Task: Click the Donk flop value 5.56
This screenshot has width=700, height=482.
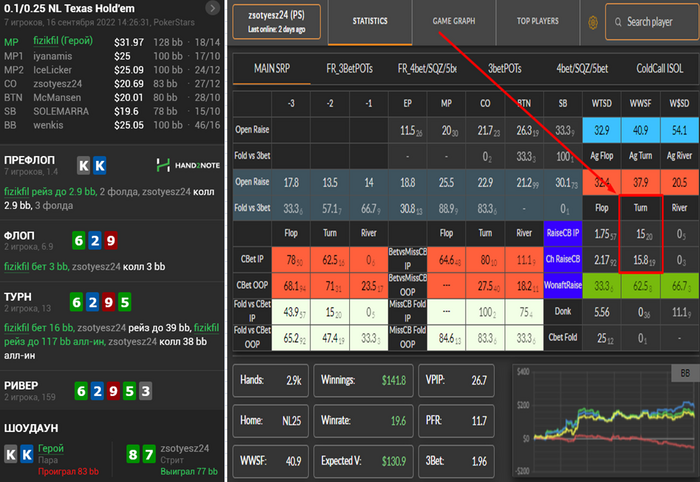Action: tap(601, 312)
